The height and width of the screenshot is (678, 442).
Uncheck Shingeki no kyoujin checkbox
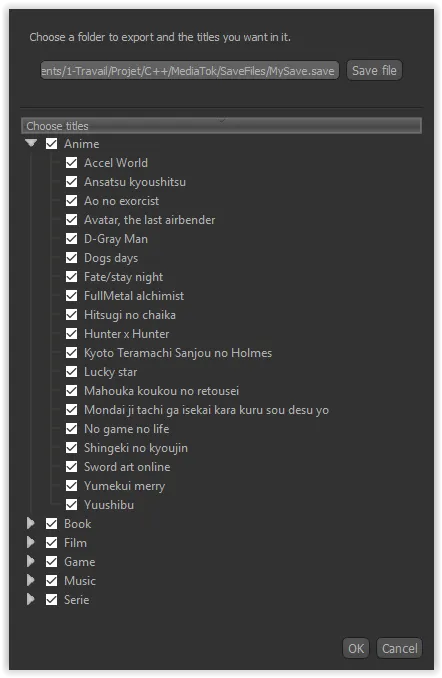(71, 448)
